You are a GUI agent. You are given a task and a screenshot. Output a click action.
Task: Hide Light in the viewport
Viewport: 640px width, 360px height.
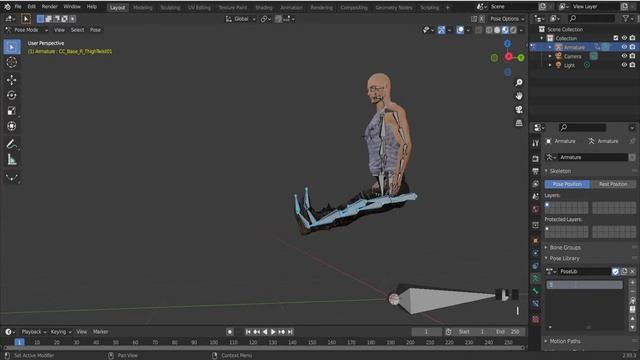click(624, 65)
